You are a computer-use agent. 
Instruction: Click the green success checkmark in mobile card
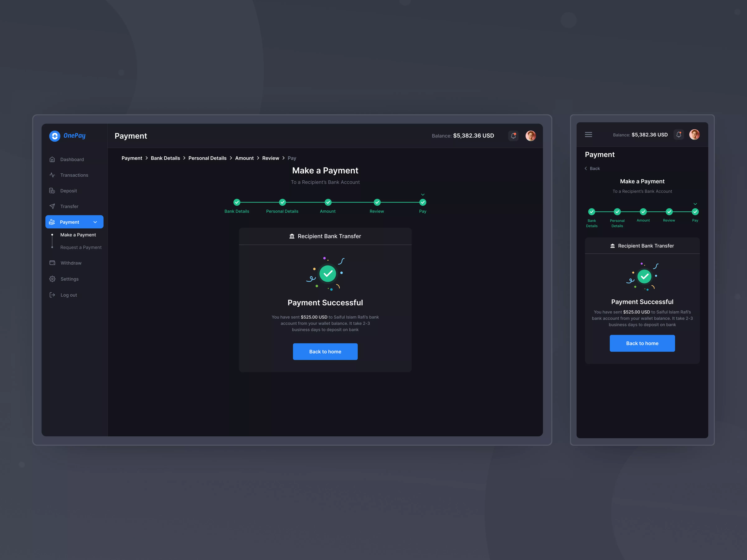[644, 276]
